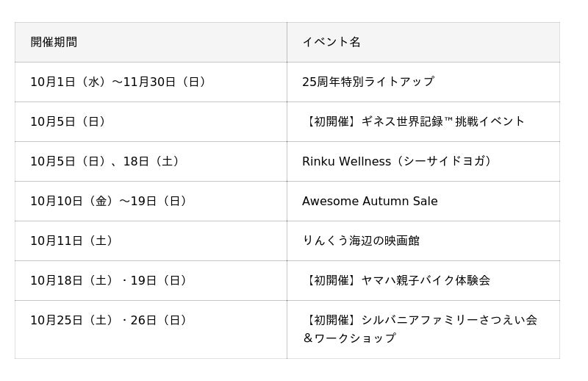This screenshot has height=381, width=588.
Task: Select the 10月10日（金）〜19日（日） date cell
Action: (x=109, y=201)
